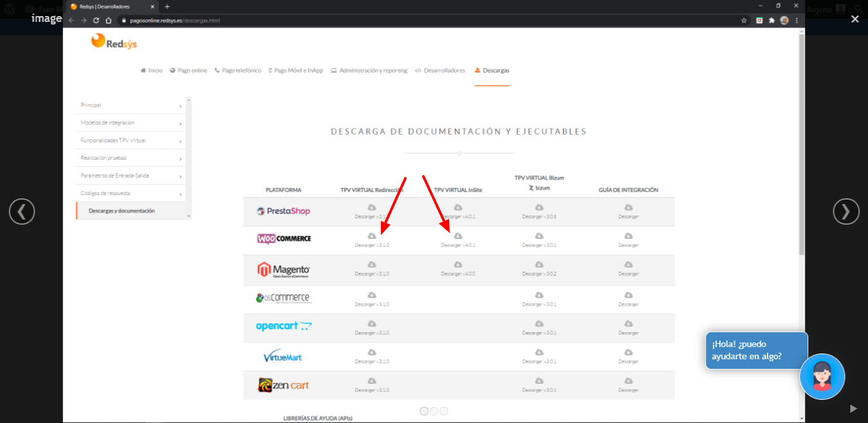Viewport: 868px width, 423px height.
Task: Open Pago Móvil e InApp menu item
Action: pyautogui.click(x=296, y=71)
